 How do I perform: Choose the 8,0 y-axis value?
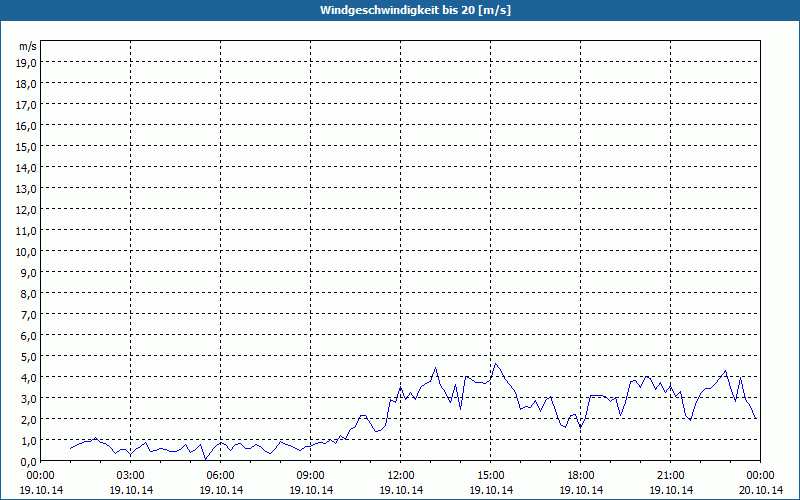(29, 294)
